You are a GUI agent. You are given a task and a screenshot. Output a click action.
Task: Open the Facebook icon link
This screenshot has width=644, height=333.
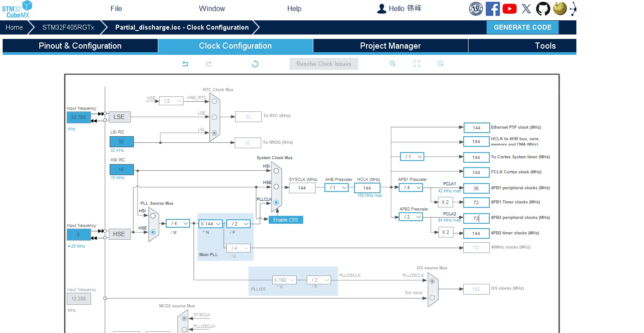(492, 9)
